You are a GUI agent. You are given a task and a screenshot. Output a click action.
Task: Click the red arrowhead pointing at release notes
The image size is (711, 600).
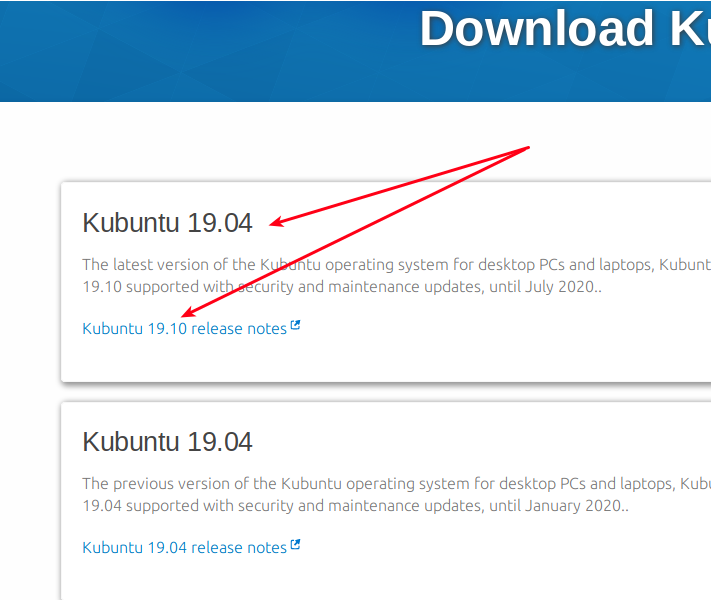coord(188,312)
